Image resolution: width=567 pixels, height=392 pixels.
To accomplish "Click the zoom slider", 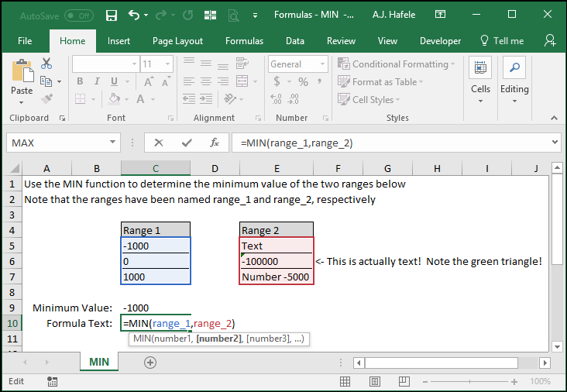I will [x=469, y=381].
